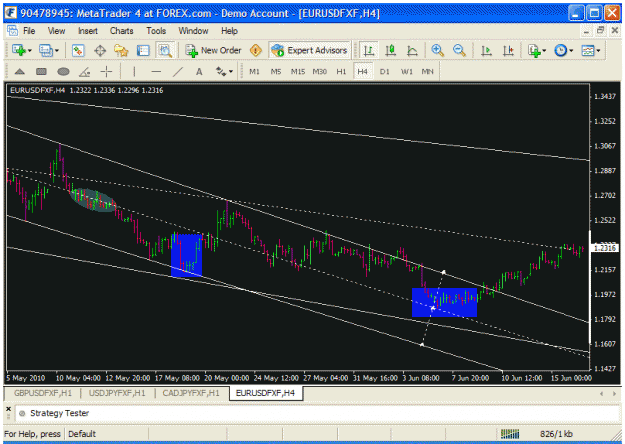Open the Window menu

point(193,31)
